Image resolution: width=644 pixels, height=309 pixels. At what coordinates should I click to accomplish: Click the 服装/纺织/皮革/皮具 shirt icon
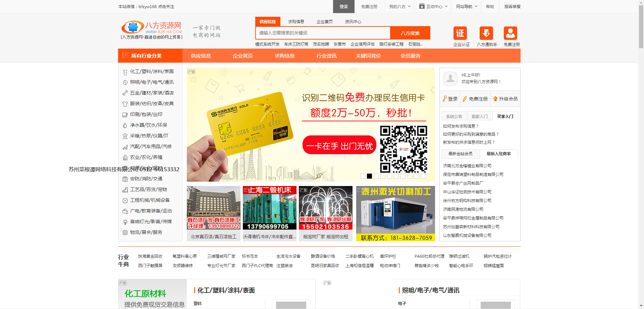coord(125,104)
